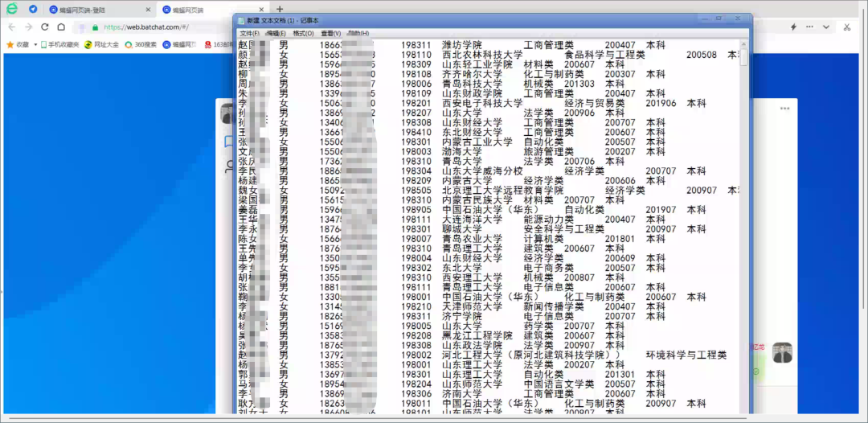Click the scissors screenshot icon in browser

[847, 27]
